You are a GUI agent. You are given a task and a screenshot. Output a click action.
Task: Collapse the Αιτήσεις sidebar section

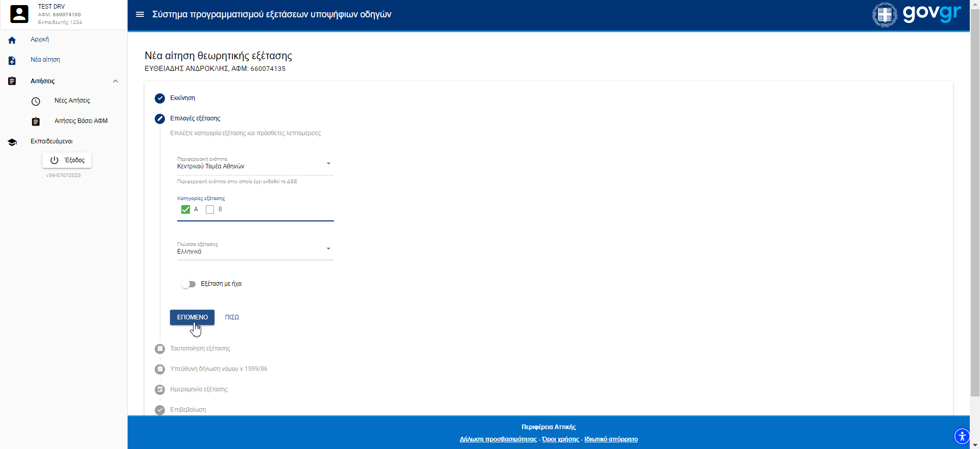point(115,81)
